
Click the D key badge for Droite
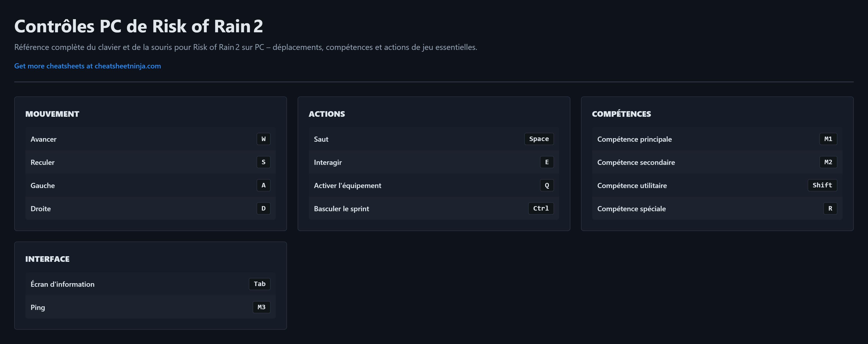click(x=263, y=208)
